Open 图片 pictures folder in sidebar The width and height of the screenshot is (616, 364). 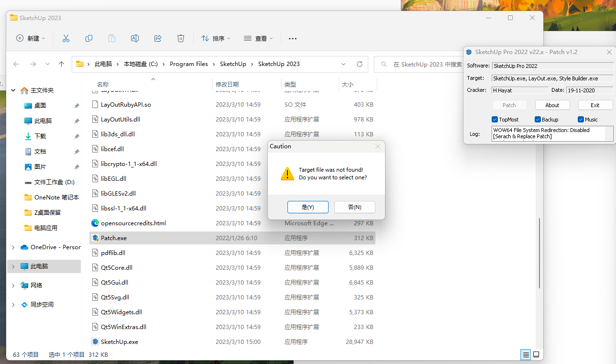pos(40,167)
